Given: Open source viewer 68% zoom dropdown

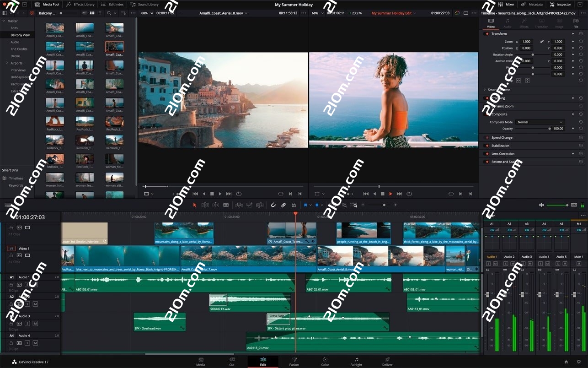Looking at the screenshot, I should point(146,13).
